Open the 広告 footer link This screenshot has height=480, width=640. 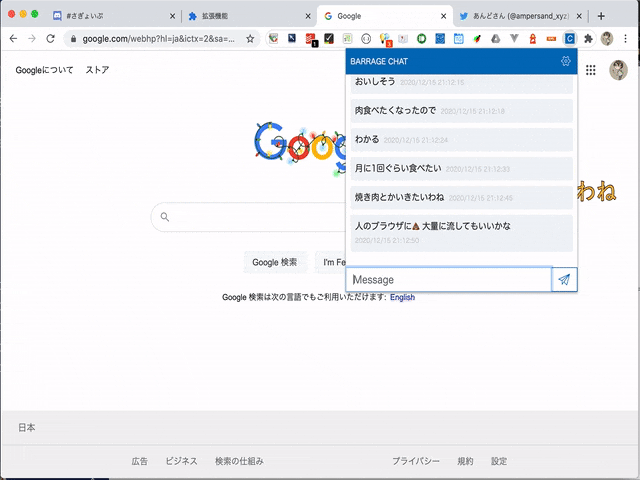140,461
